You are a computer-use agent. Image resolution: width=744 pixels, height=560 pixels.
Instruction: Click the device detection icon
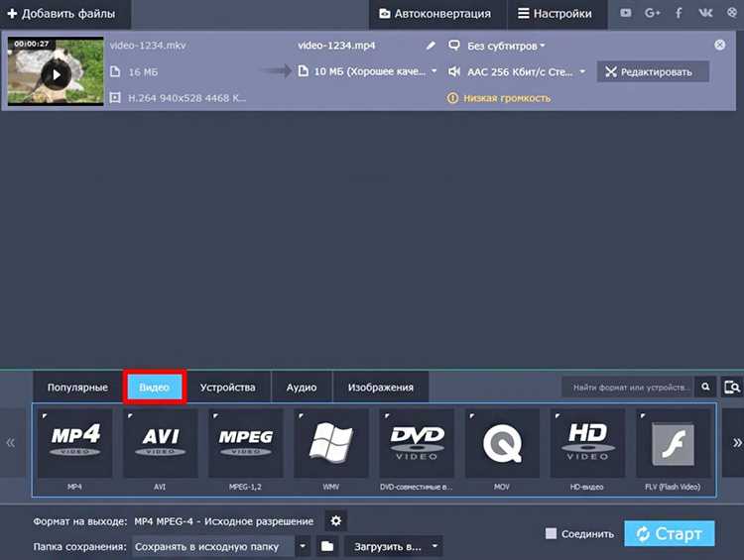coord(732,387)
